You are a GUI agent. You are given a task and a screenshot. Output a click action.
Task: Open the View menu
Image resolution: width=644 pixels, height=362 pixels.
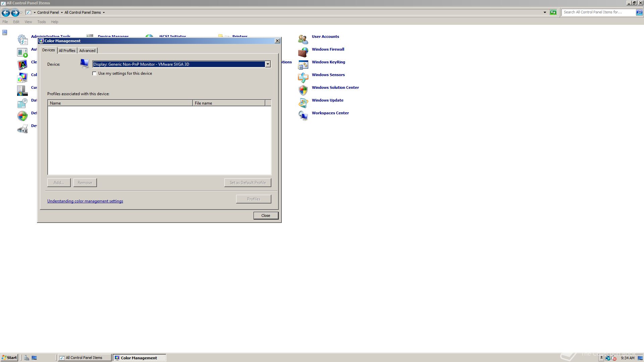pos(28,22)
